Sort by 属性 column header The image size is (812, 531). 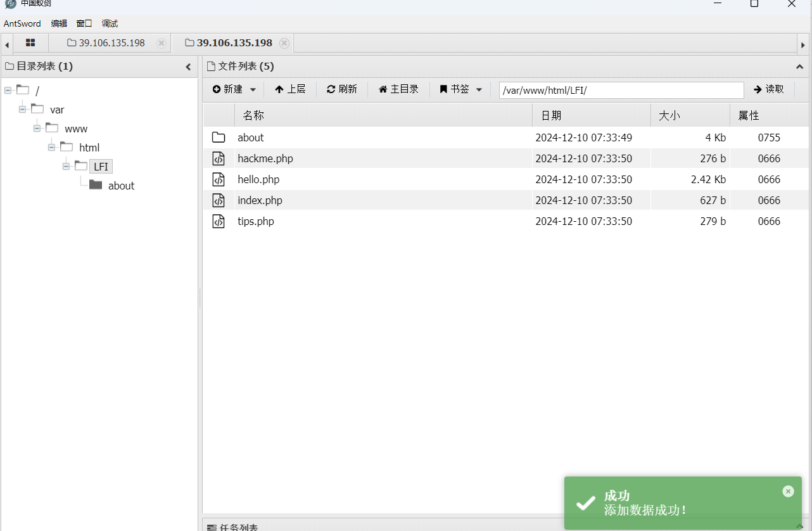[x=769, y=115]
